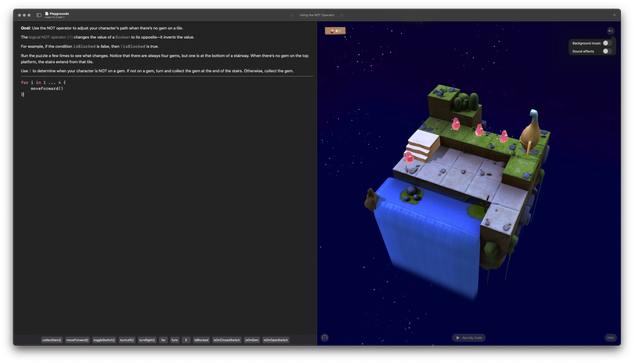Insert isBlocked from the shortcut bar
The width and height of the screenshot is (634, 363).
pyautogui.click(x=201, y=340)
